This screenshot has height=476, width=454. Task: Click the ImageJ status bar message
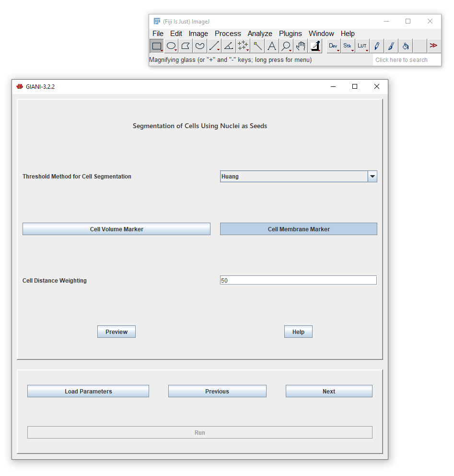click(x=231, y=60)
